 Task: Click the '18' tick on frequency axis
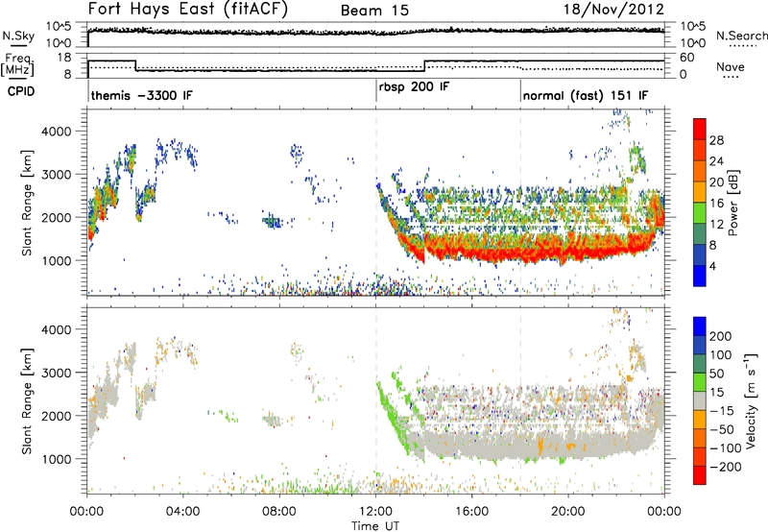64,58
